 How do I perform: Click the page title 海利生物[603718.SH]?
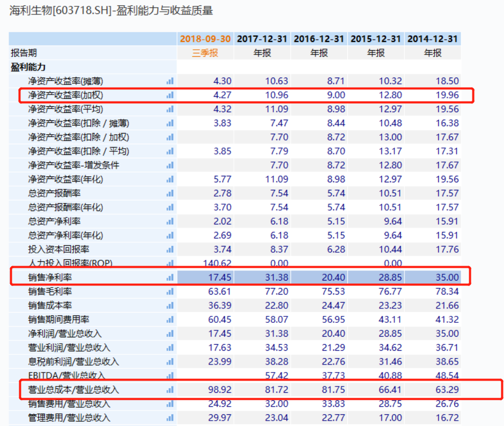coord(60,11)
